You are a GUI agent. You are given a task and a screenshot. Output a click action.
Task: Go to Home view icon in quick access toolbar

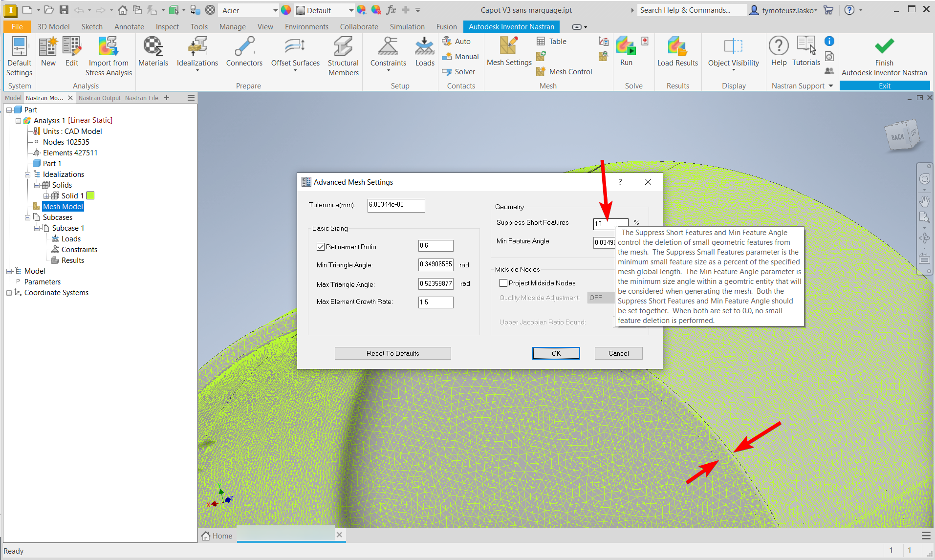(x=123, y=10)
